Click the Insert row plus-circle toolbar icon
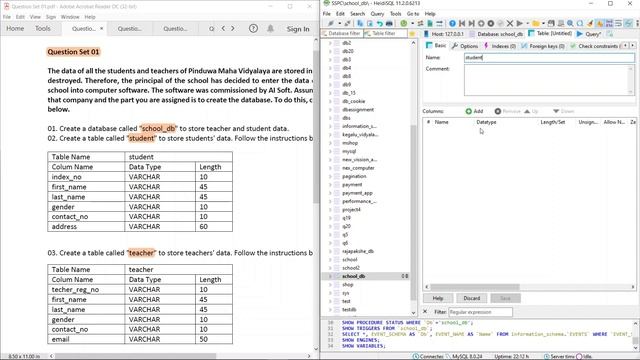The width and height of the screenshot is (640, 360). point(481,23)
